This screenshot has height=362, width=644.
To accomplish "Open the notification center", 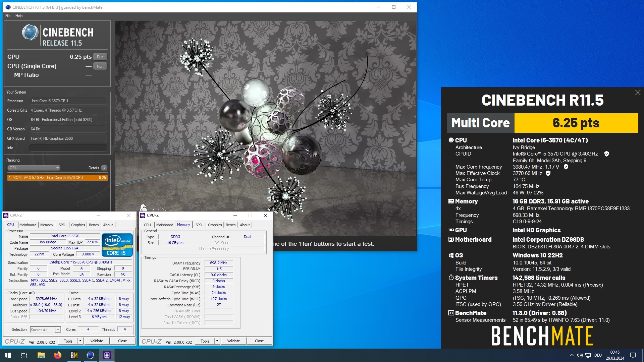I will 633,355.
